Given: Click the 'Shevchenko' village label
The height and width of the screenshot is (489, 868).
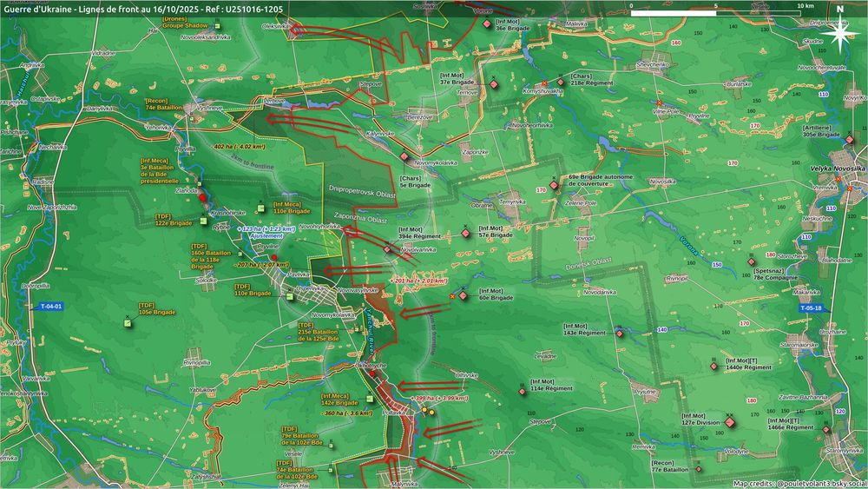Looking at the screenshot, I should tap(653, 65).
